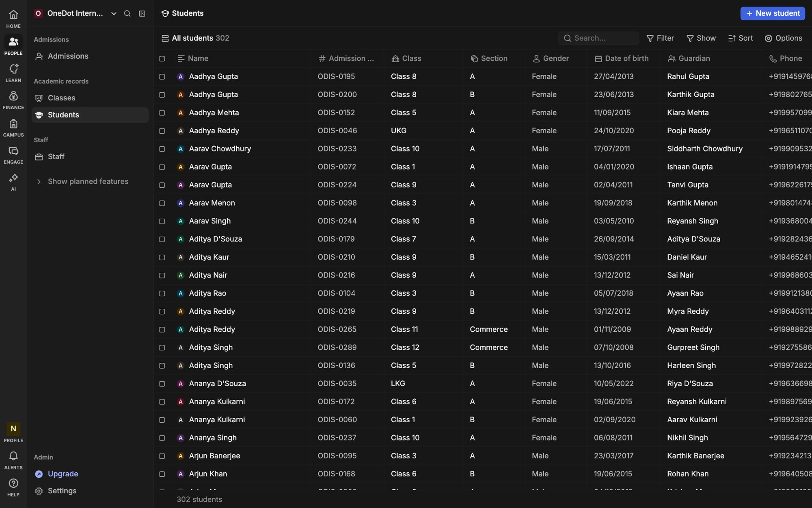Open Settings in the sidebar
The height and width of the screenshot is (508, 812).
90,491
